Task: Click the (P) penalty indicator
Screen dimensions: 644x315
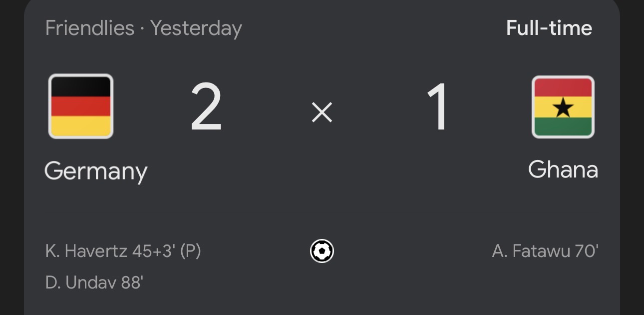Action: [190, 251]
